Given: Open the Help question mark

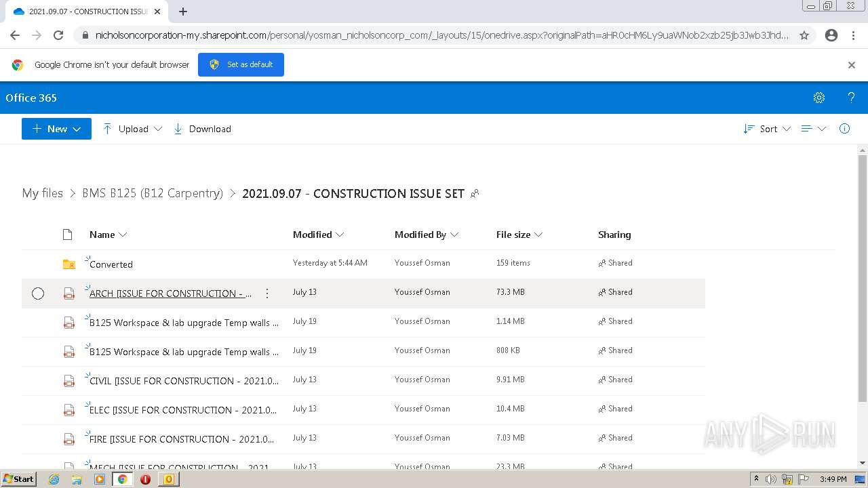Looking at the screenshot, I should [x=851, y=98].
